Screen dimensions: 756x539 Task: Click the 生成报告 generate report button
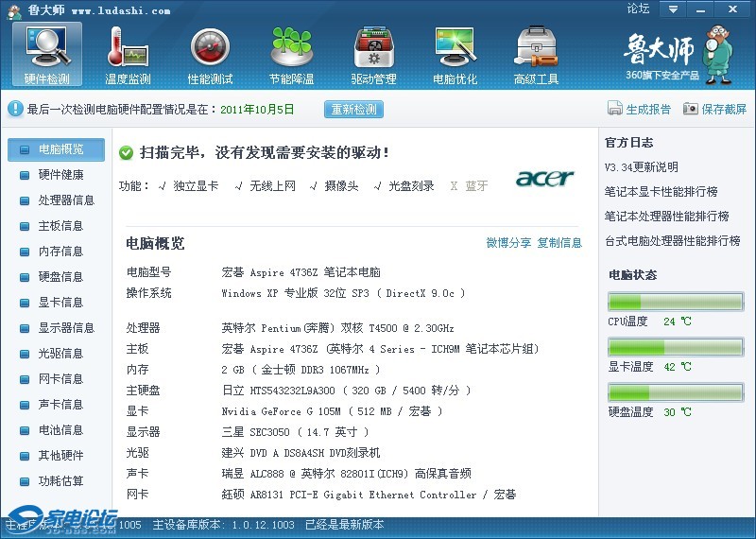click(640, 110)
